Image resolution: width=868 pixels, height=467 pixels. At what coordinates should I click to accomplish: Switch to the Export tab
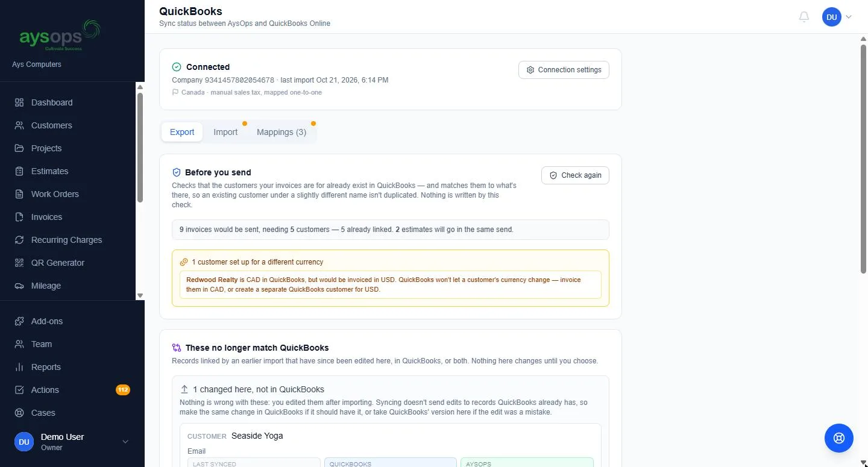182,132
